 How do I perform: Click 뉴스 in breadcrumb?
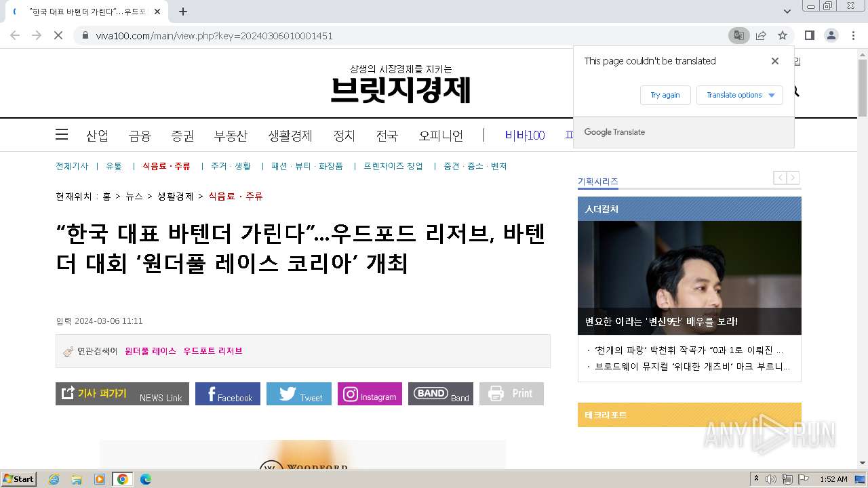pos(134,197)
